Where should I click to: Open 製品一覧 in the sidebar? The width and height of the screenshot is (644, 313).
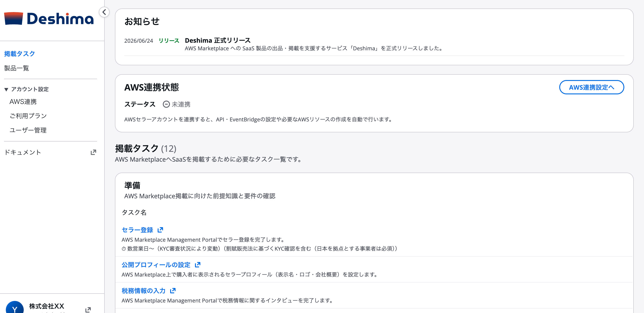click(17, 68)
